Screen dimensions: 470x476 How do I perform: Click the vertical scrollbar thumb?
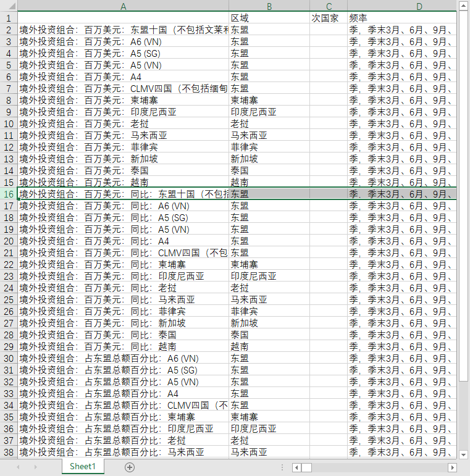(x=463, y=196)
